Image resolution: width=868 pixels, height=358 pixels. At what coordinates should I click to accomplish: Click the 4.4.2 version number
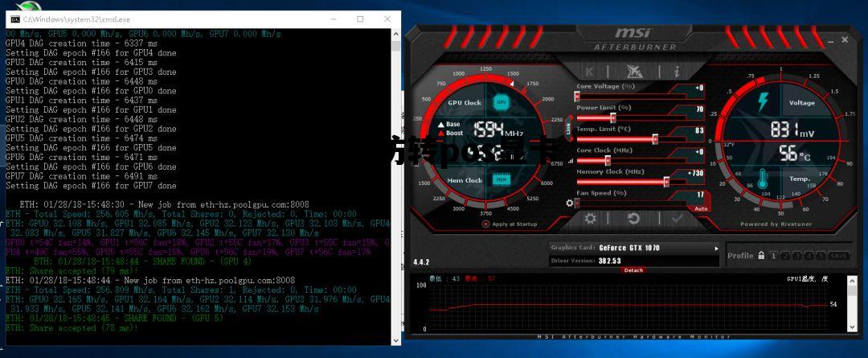click(421, 261)
